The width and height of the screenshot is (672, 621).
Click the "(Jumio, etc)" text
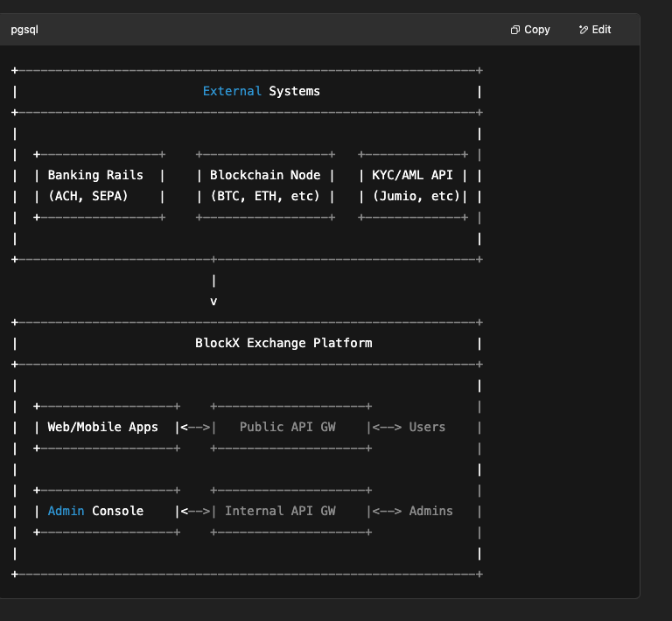(x=416, y=196)
